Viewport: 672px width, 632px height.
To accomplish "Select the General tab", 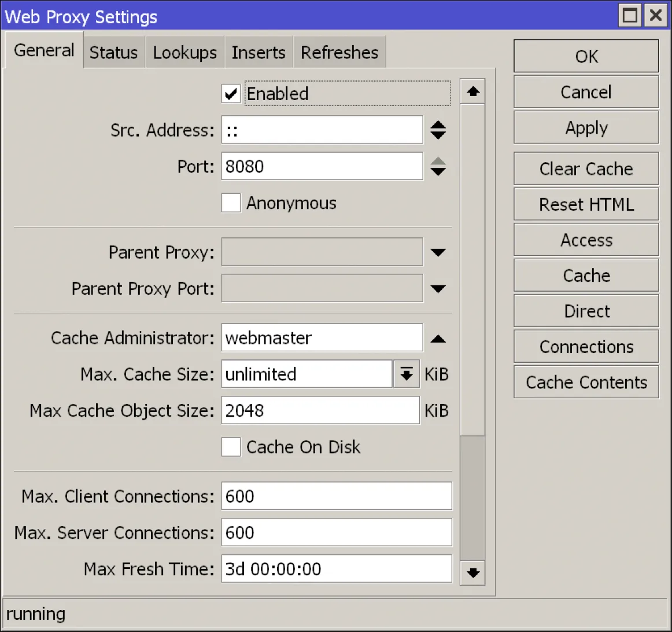I will click(x=44, y=50).
